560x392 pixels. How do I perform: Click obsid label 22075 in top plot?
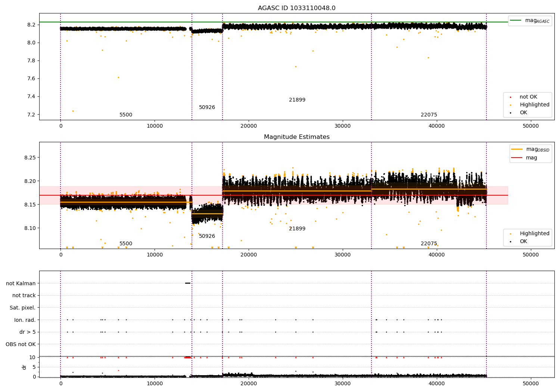(429, 115)
